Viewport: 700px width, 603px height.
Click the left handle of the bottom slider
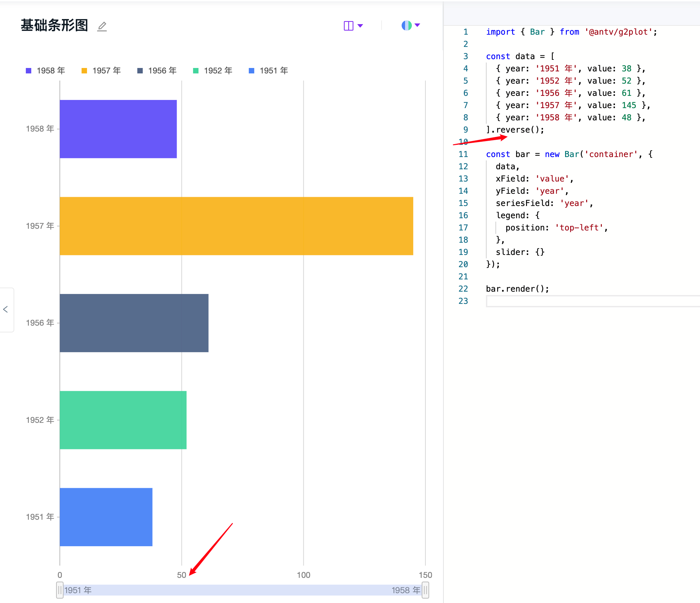59,590
